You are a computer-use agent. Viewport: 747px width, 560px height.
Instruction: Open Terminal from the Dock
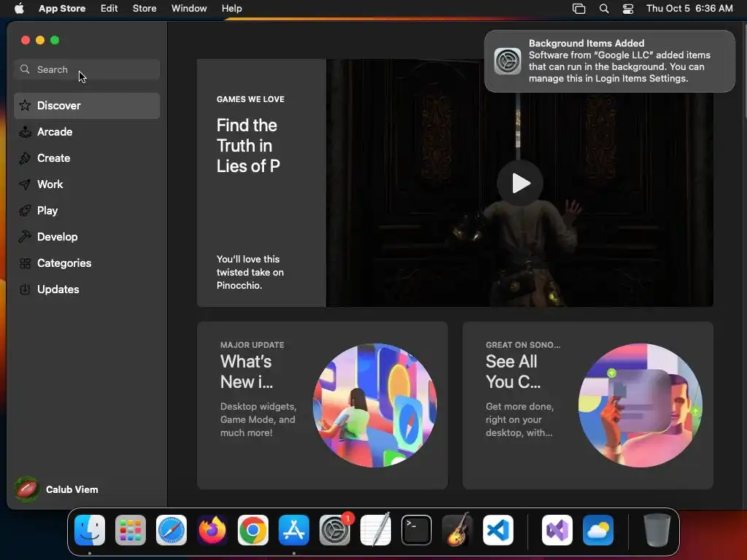(x=417, y=530)
